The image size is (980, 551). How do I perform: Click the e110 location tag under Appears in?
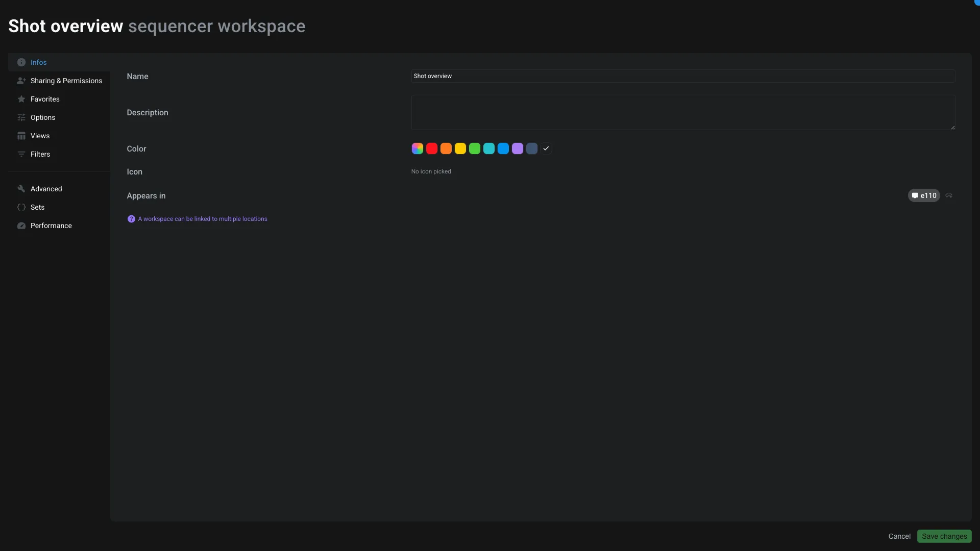(x=924, y=195)
